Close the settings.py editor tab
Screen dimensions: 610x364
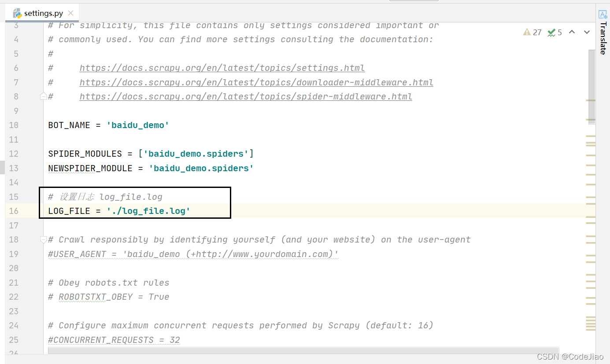click(x=70, y=13)
